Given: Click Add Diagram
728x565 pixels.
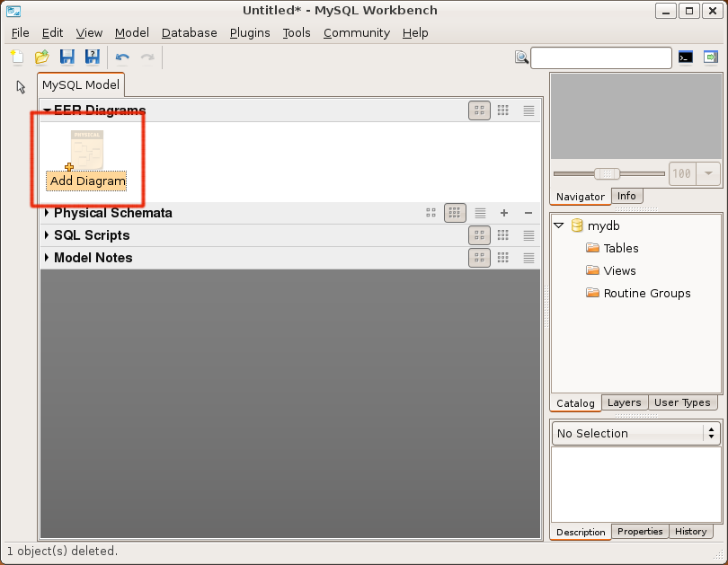Looking at the screenshot, I should (87, 181).
